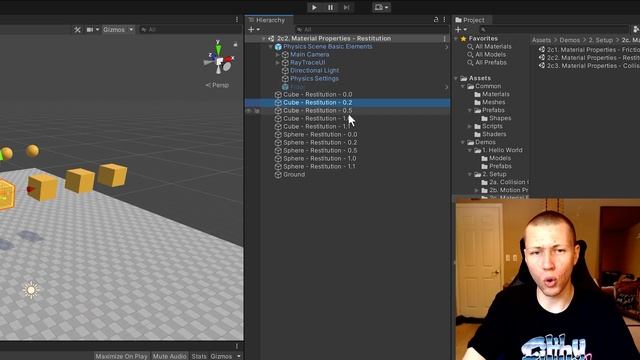Open the Models folder under Hello World
This screenshot has width=640, height=360.
[x=500, y=158]
